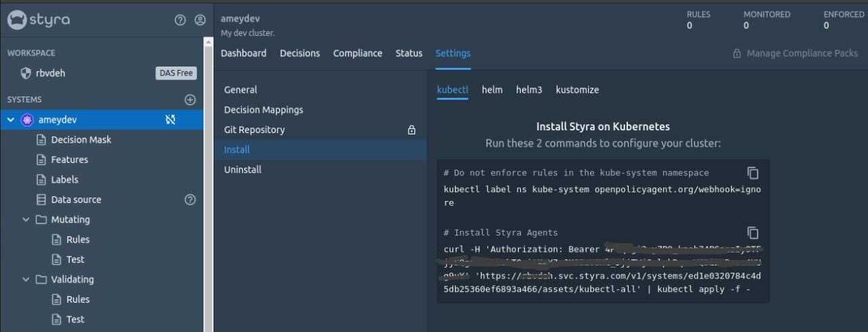Open the Decision Mask item

(81, 140)
